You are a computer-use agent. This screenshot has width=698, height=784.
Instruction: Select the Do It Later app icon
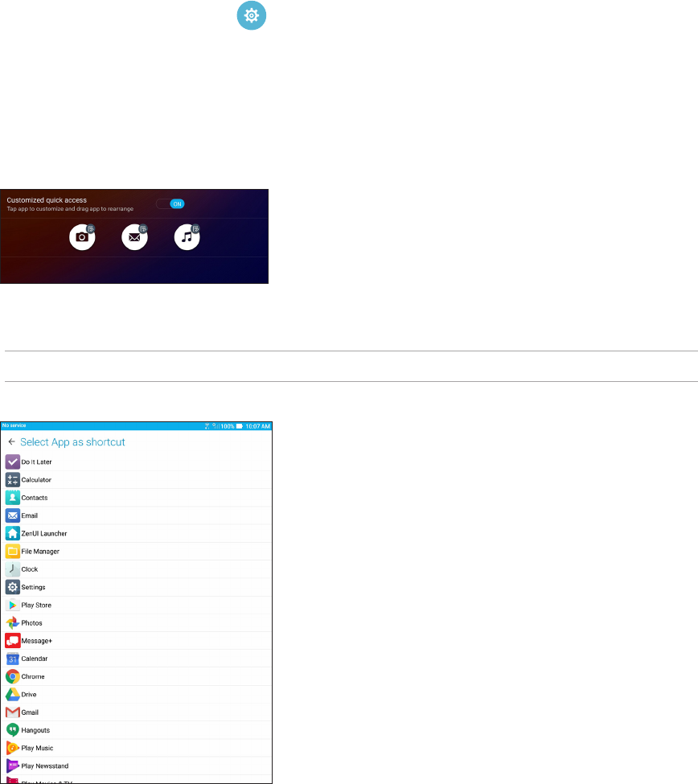pos(13,462)
